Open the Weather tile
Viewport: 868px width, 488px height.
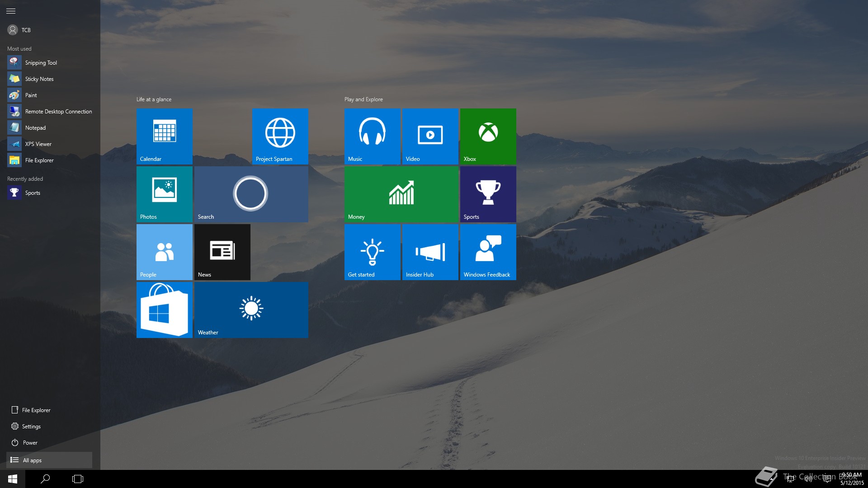point(251,310)
